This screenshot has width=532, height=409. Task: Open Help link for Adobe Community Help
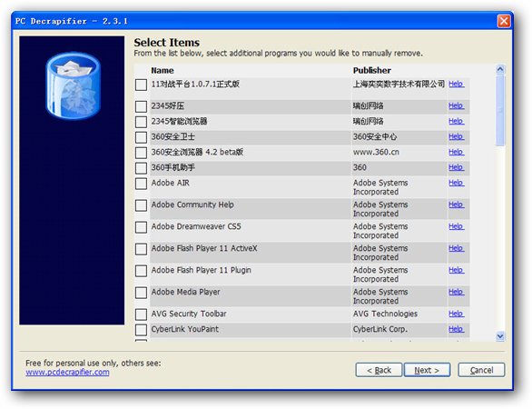coord(456,204)
